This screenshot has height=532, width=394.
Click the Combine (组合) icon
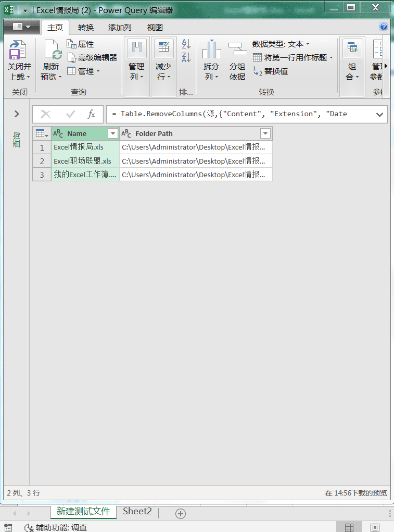coord(352,48)
